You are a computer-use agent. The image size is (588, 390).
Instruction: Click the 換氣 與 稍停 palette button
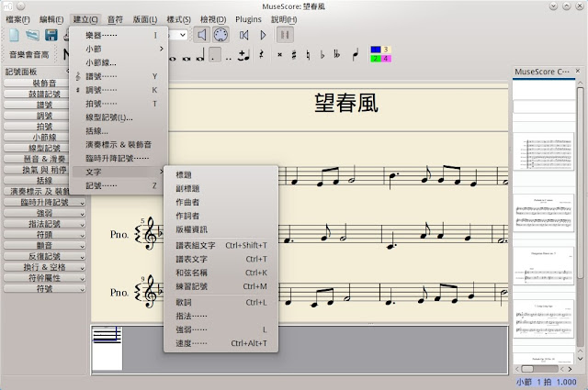tap(37, 170)
